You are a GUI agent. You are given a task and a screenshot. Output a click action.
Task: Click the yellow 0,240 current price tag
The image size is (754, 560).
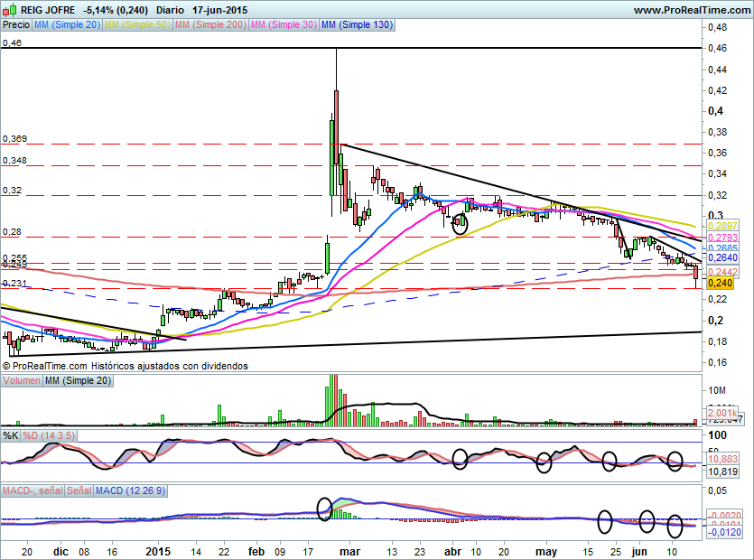[719, 283]
